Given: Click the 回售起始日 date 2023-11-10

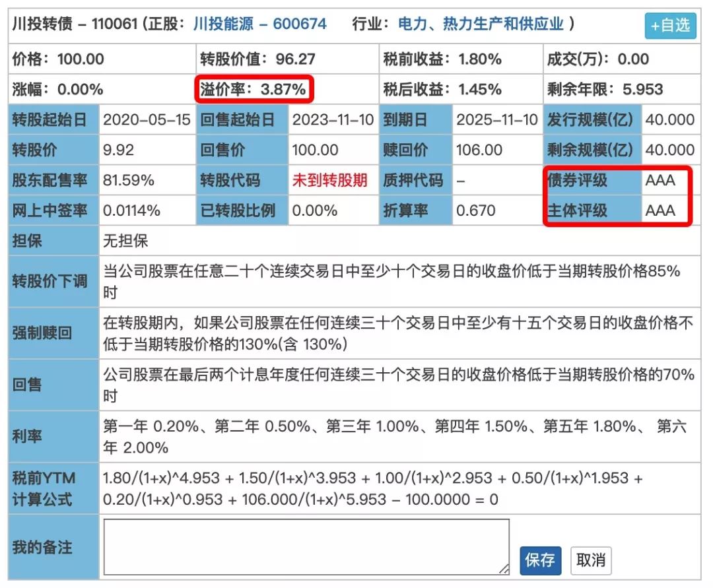Looking at the screenshot, I should pos(333,119).
